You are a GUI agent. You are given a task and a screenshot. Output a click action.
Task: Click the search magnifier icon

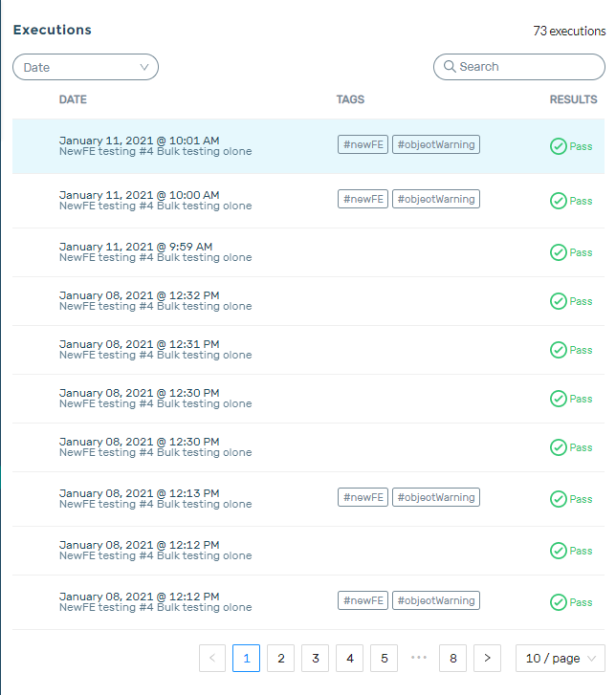449,67
